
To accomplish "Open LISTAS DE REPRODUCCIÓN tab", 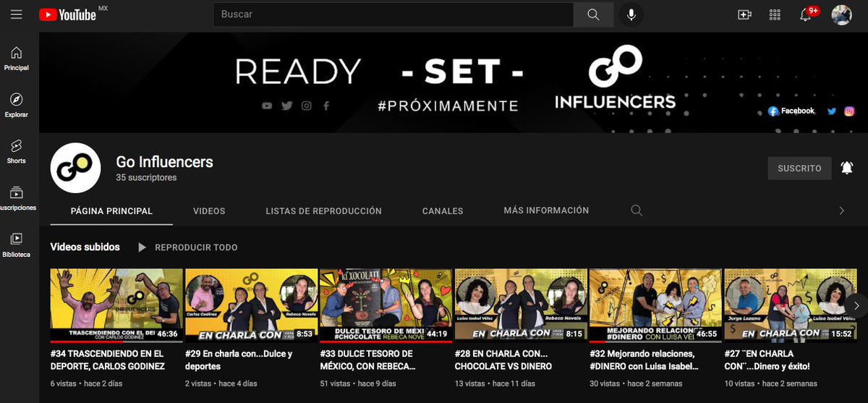I will tap(323, 211).
